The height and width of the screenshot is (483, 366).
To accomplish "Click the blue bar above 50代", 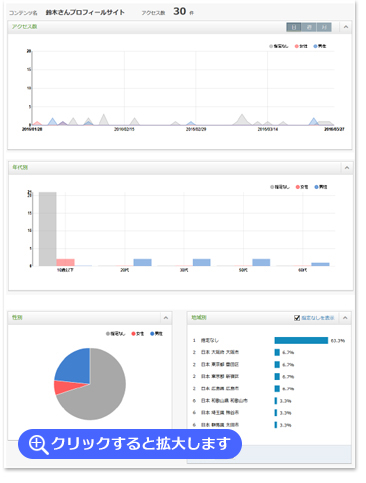I will click(261, 262).
